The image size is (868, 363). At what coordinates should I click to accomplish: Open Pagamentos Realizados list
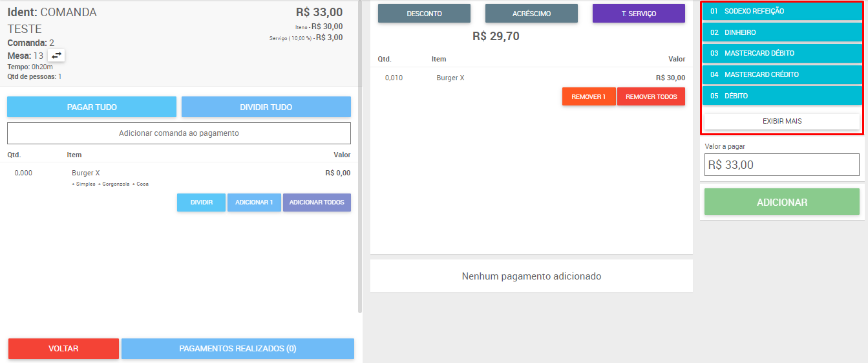(x=238, y=349)
